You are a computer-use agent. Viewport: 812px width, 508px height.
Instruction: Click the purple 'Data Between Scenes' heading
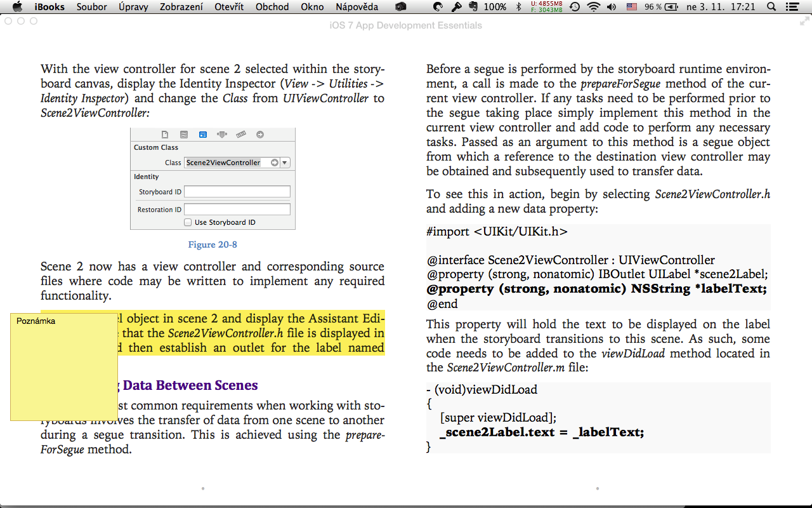190,385
